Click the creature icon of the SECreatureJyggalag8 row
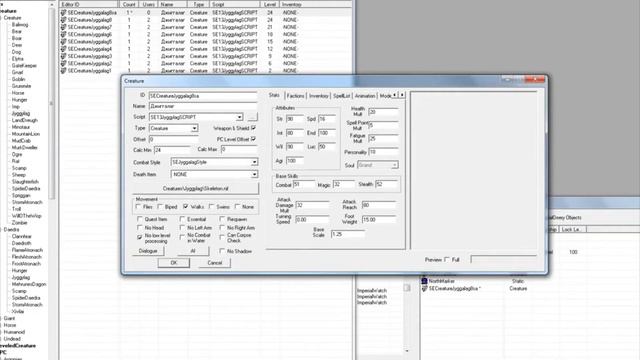This screenshot has width=640, height=360. coord(63,20)
